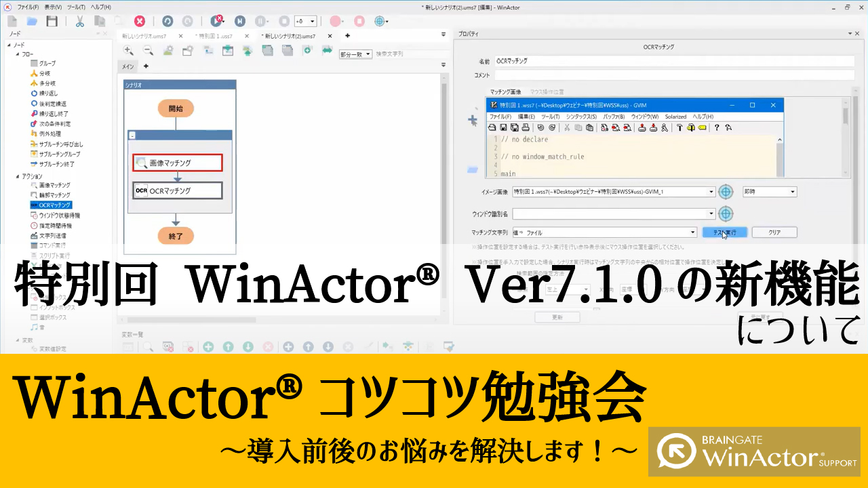Open the マッチング文字列 value dropdown
The width and height of the screenshot is (868, 488).
694,232
